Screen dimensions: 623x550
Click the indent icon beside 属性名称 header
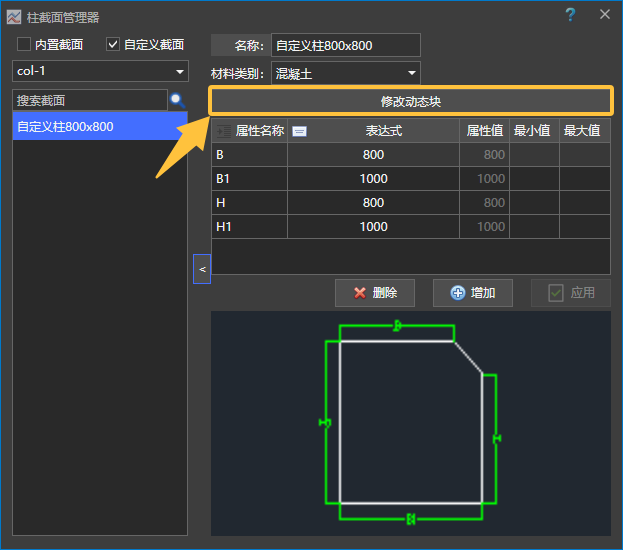[223, 131]
